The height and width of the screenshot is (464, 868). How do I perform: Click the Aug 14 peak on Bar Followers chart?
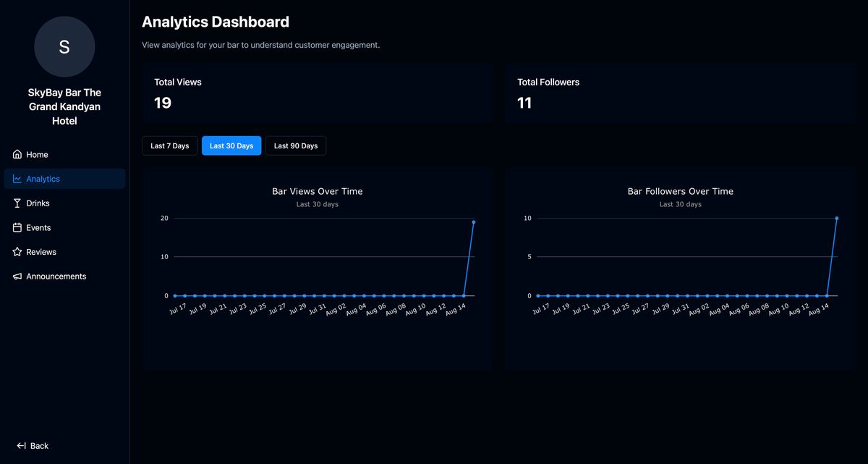coord(836,217)
